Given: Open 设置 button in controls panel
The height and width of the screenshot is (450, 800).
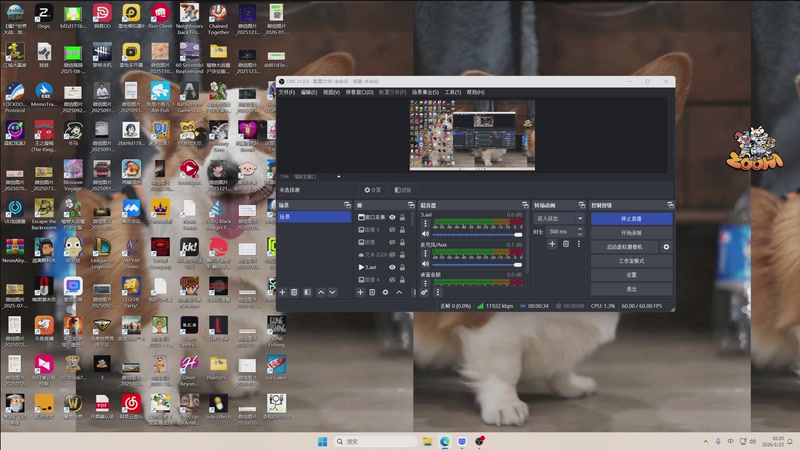Looking at the screenshot, I should [x=632, y=275].
